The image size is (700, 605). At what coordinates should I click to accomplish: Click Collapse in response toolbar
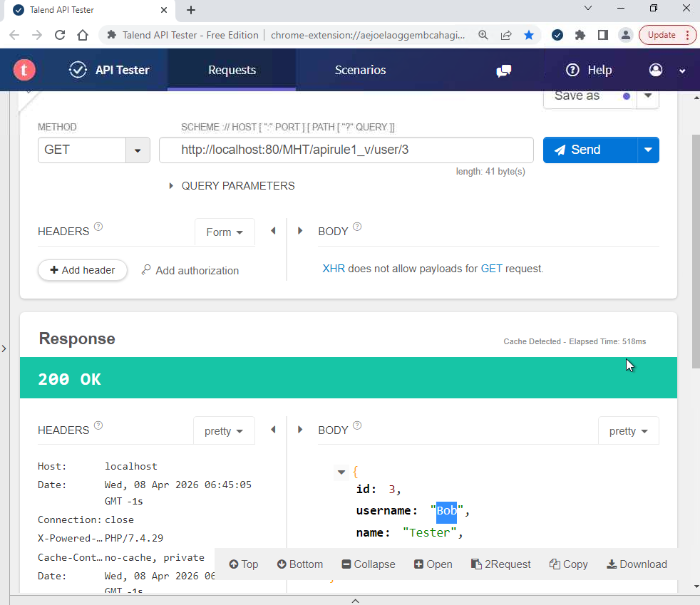pos(369,564)
